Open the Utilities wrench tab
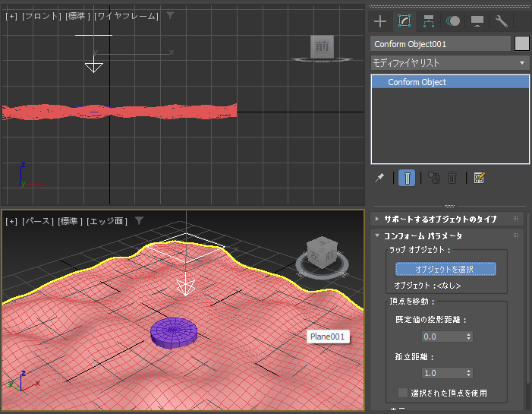 point(501,21)
